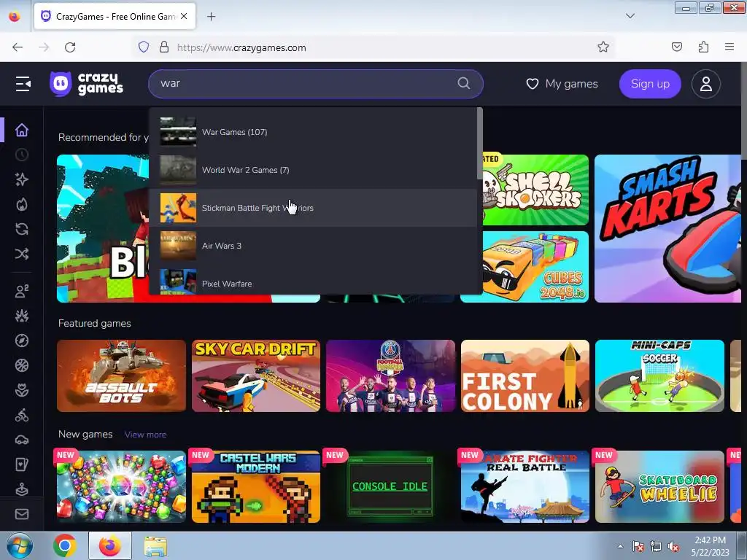View site security padlock info
The height and width of the screenshot is (560, 747).
click(164, 47)
